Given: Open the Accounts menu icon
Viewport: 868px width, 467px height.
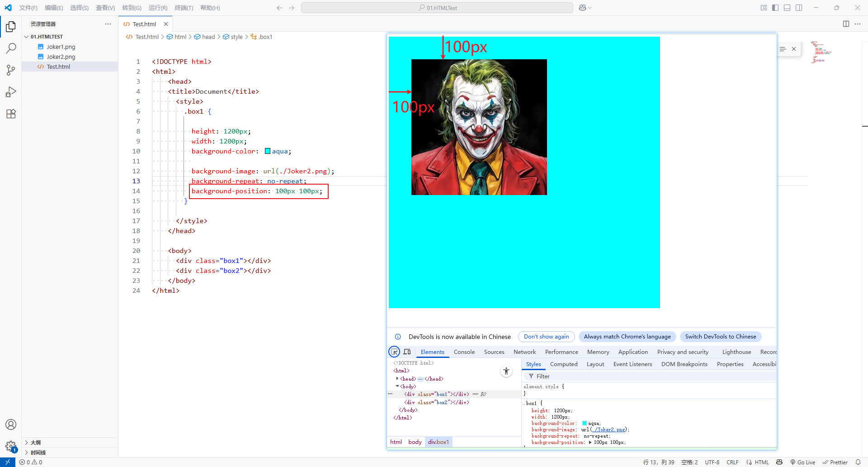Looking at the screenshot, I should tap(11, 424).
